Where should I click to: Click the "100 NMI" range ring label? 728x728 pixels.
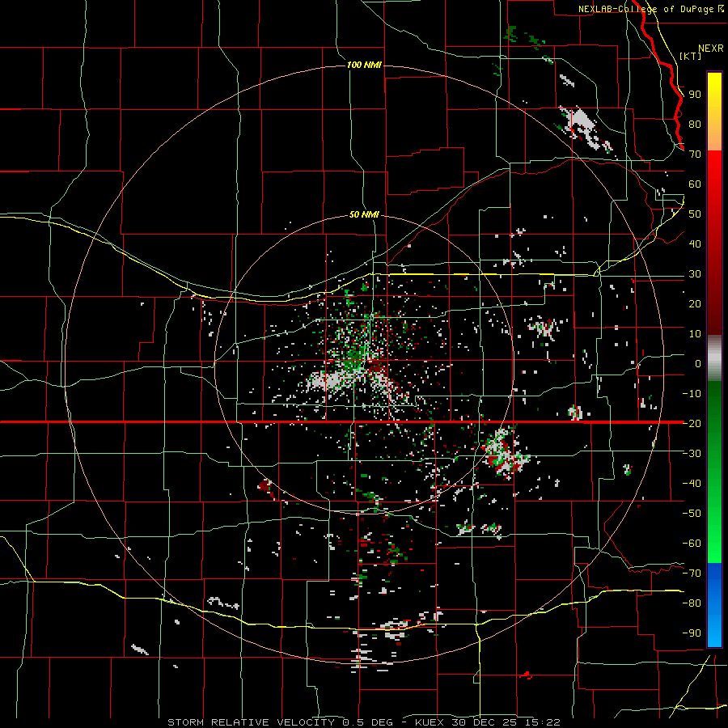(364, 65)
